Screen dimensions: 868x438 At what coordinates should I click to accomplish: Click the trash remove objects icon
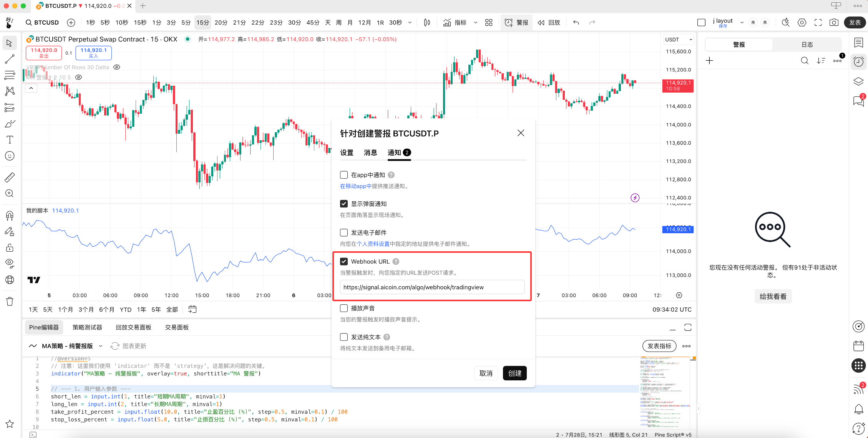(x=10, y=302)
